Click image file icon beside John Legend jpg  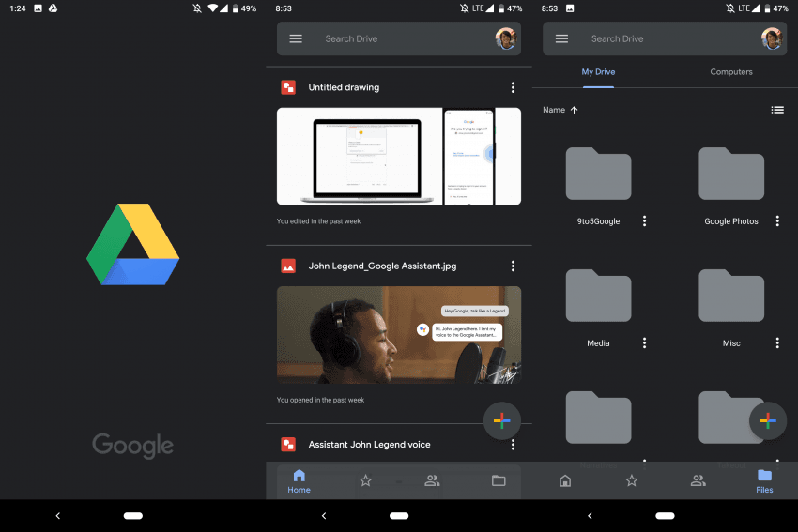[x=288, y=266]
